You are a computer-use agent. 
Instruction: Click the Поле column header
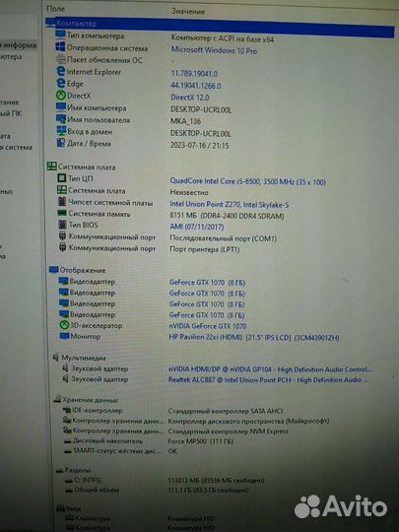click(x=56, y=9)
